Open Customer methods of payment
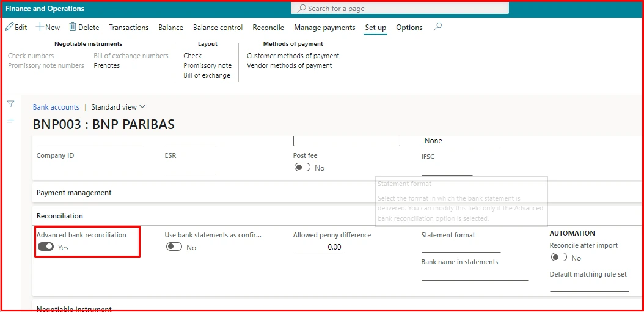Screen dimensions: 644x312 coord(293,56)
